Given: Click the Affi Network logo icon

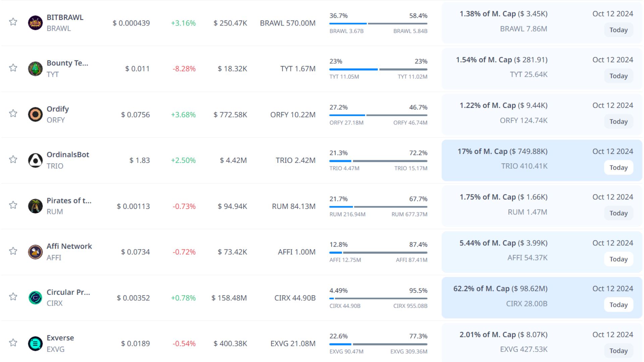Looking at the screenshot, I should click(35, 252).
